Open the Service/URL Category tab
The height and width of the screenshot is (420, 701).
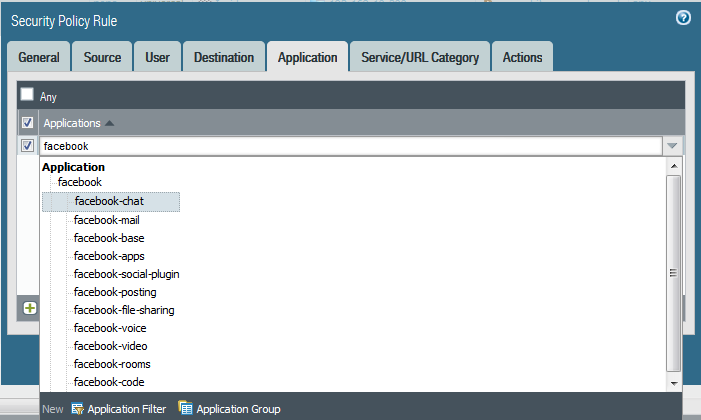click(420, 57)
